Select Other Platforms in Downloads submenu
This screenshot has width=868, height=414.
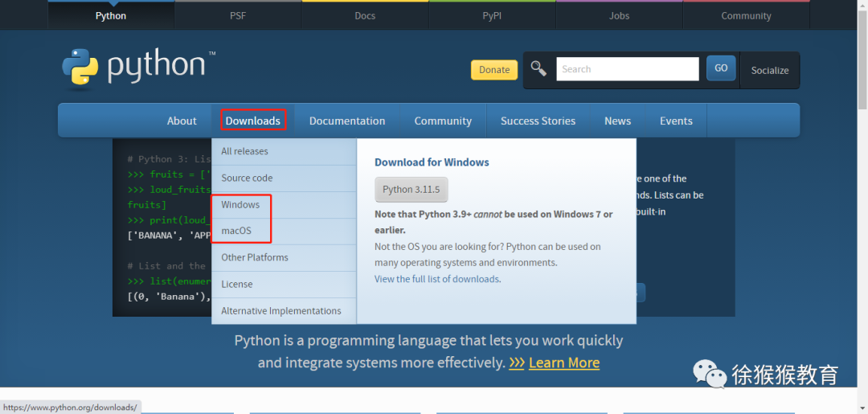point(284,257)
